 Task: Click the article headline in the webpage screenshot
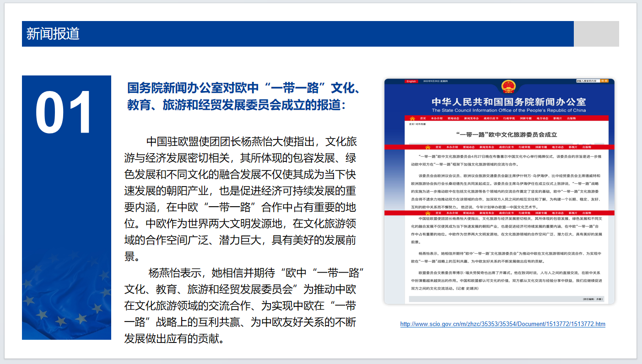click(500, 134)
